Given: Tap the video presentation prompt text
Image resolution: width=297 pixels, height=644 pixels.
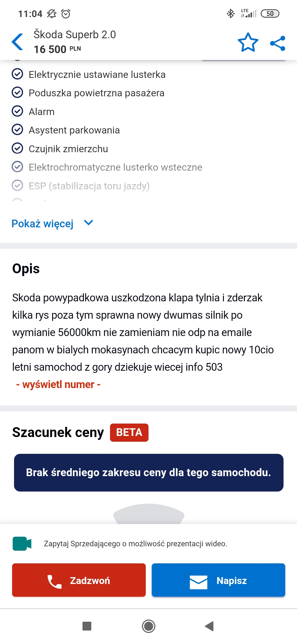Looking at the screenshot, I should pyautogui.click(x=135, y=544).
